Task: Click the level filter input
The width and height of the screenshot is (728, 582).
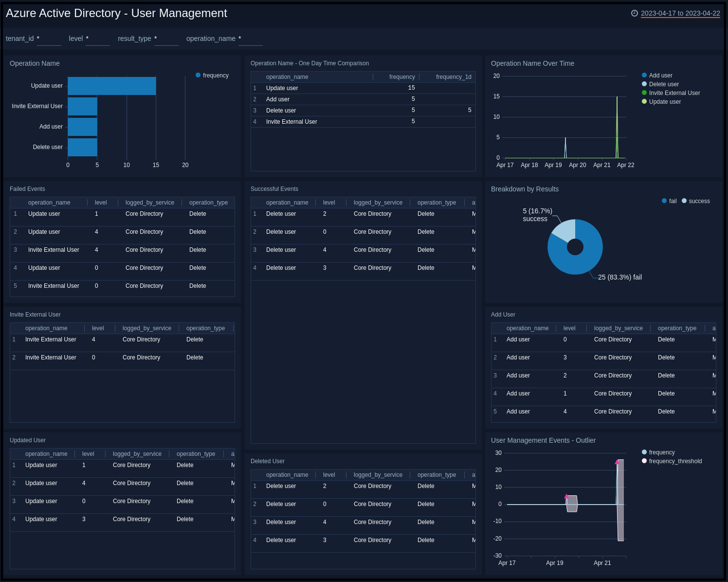Action: (x=98, y=39)
